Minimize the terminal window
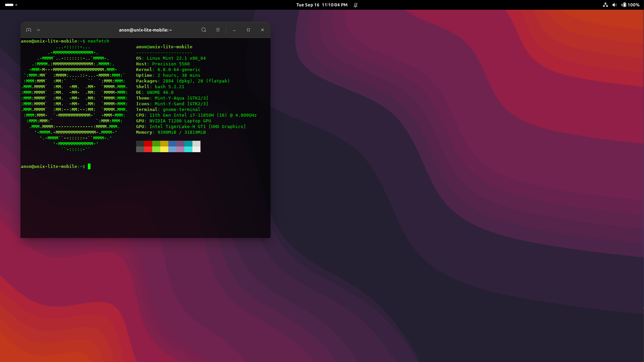 point(234,30)
